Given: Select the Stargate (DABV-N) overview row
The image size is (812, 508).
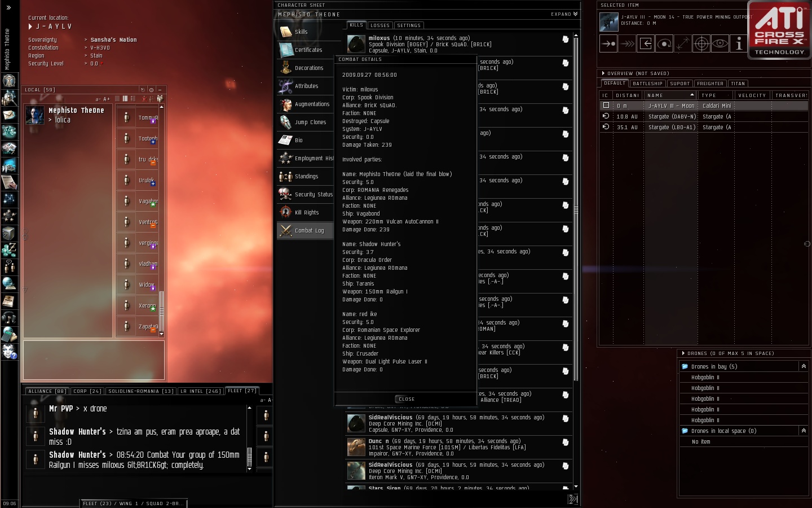Looking at the screenshot, I should pos(704,116).
